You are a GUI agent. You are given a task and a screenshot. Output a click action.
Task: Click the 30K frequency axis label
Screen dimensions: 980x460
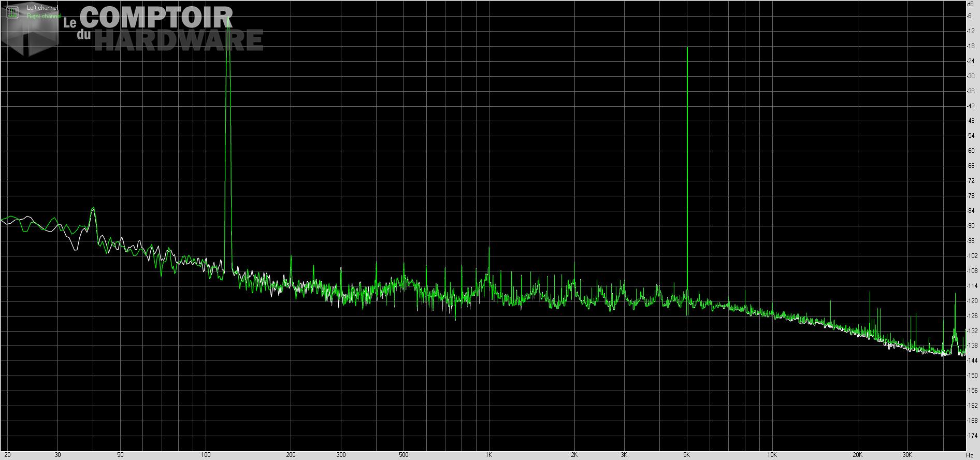(907, 455)
